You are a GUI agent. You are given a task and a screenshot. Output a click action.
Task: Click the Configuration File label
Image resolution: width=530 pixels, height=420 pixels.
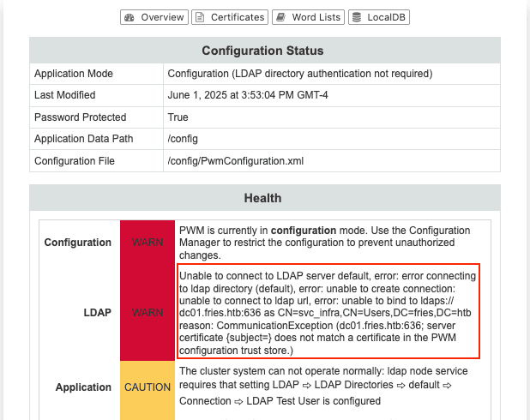pos(75,161)
